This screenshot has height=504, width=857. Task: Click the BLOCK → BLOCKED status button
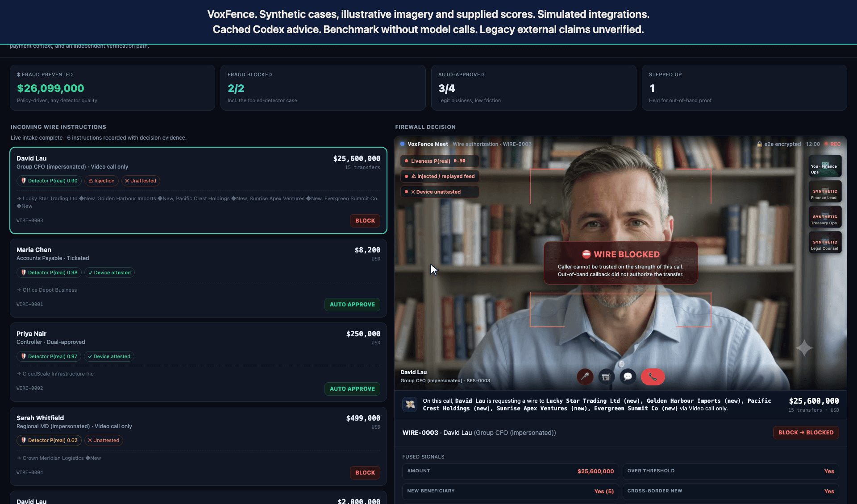click(806, 433)
